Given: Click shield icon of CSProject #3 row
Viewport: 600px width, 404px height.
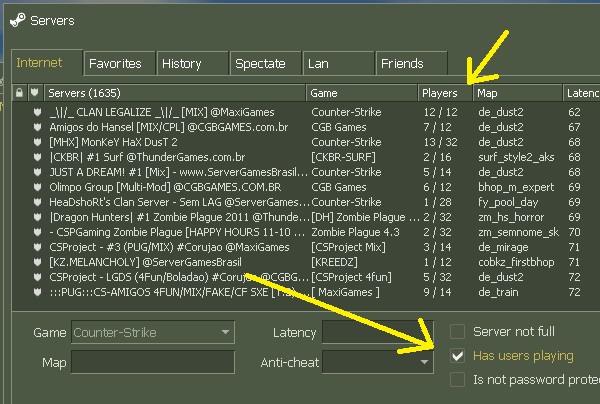Looking at the screenshot, I should click(37, 247).
